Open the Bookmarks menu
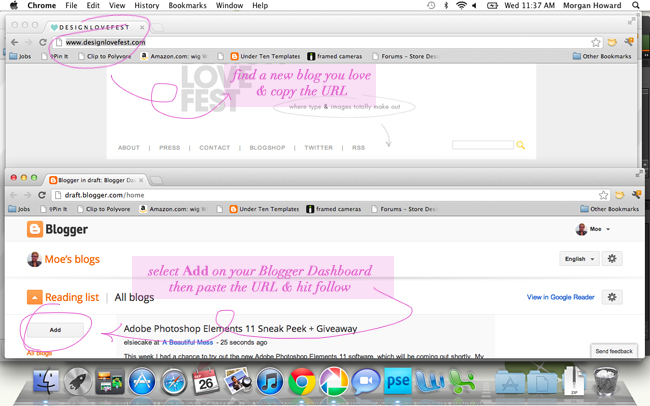Viewport: 650px width, 406px height. 187,5
